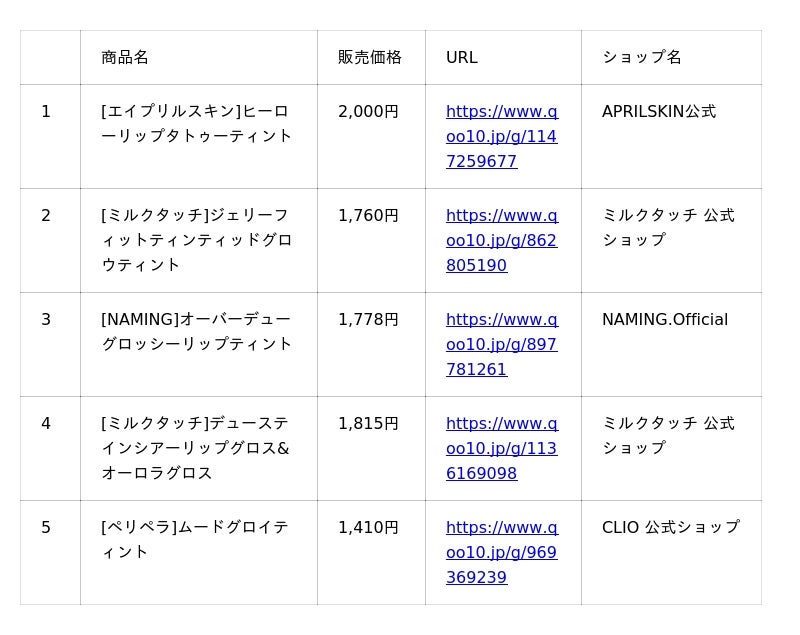Click the URL column header
800x635 pixels.
coord(462,57)
